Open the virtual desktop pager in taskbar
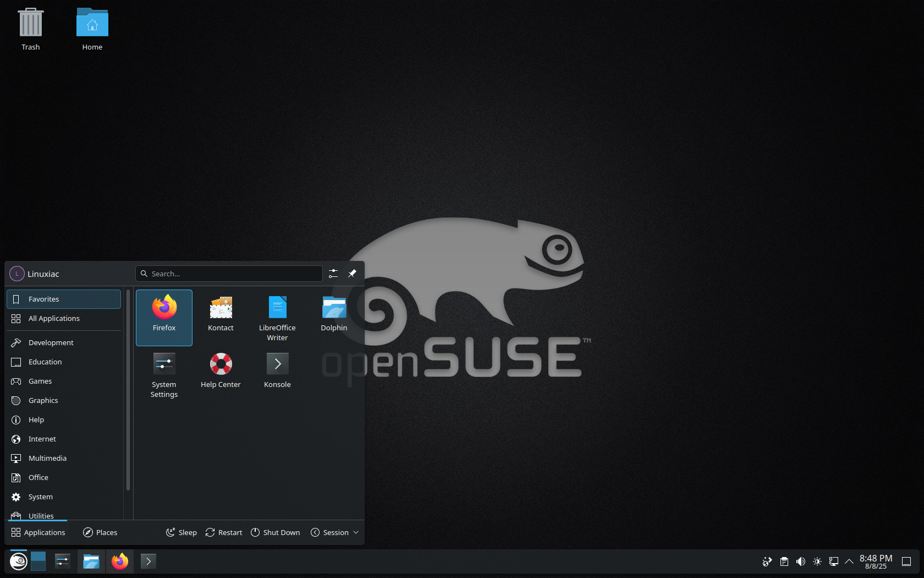Screen dimensions: 924x578 click(38, 561)
